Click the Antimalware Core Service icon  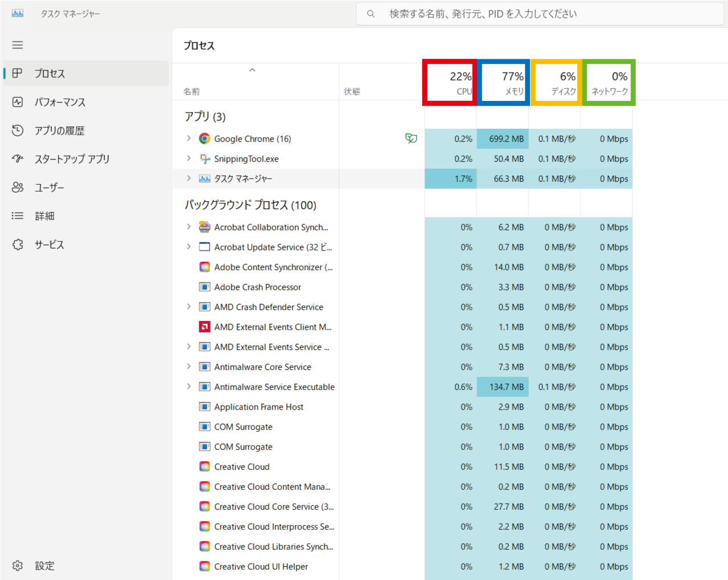[204, 367]
